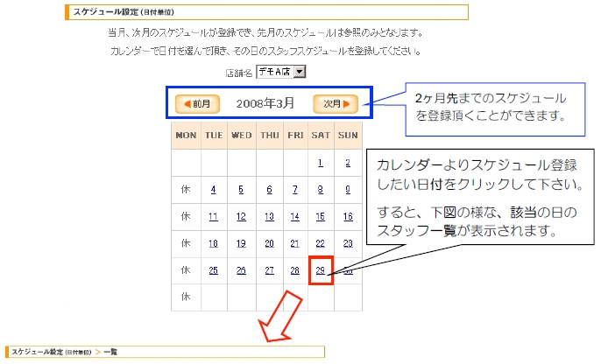Click the 2008年3月 month label

pos(265,104)
